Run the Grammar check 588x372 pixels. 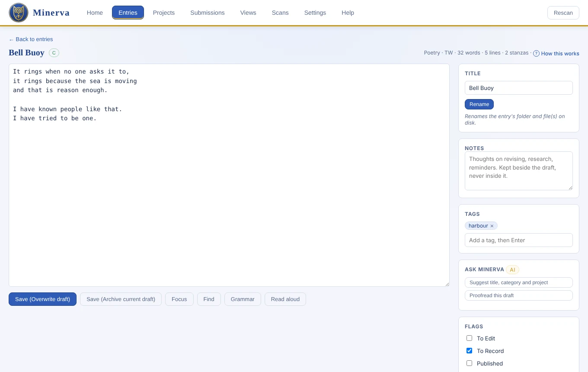[243, 299]
